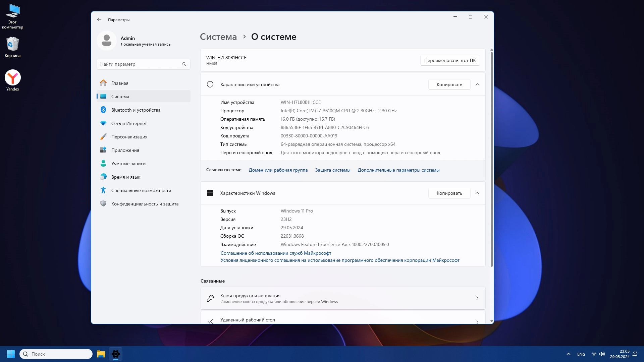Click Переименовать этот ПК button

[450, 60]
